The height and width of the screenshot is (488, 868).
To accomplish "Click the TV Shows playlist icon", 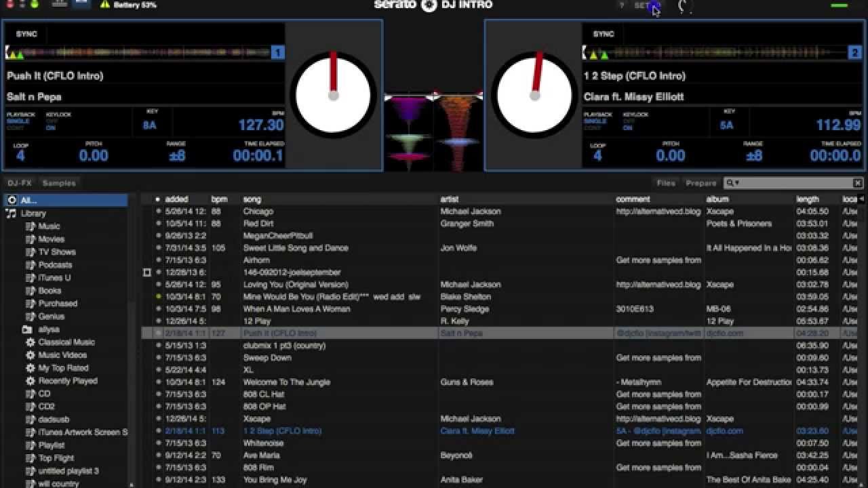I will point(30,252).
